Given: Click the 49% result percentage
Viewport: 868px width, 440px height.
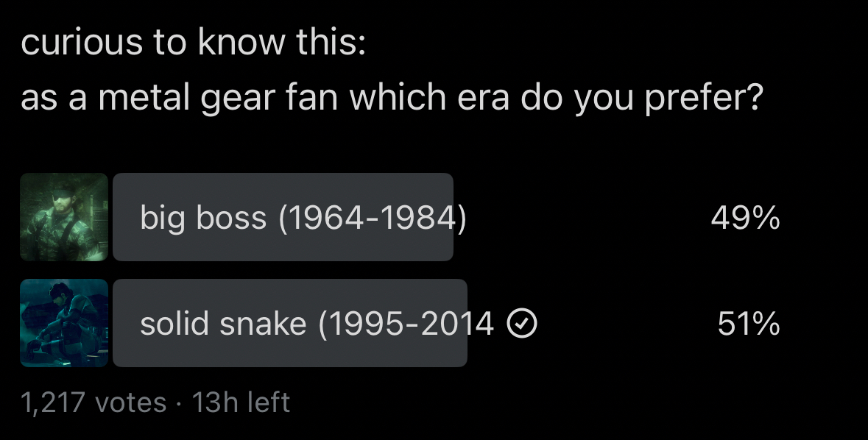Looking at the screenshot, I should point(745,218).
